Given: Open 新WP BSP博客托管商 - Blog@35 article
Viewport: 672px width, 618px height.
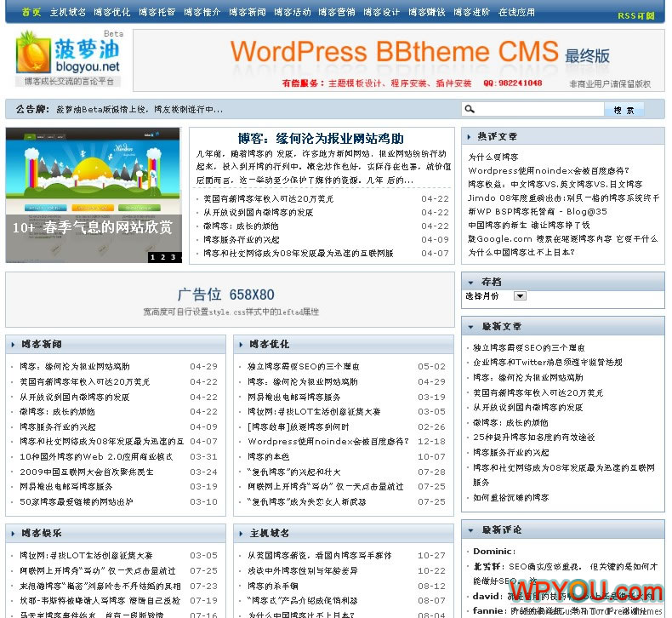Looking at the screenshot, I should coord(538,211).
